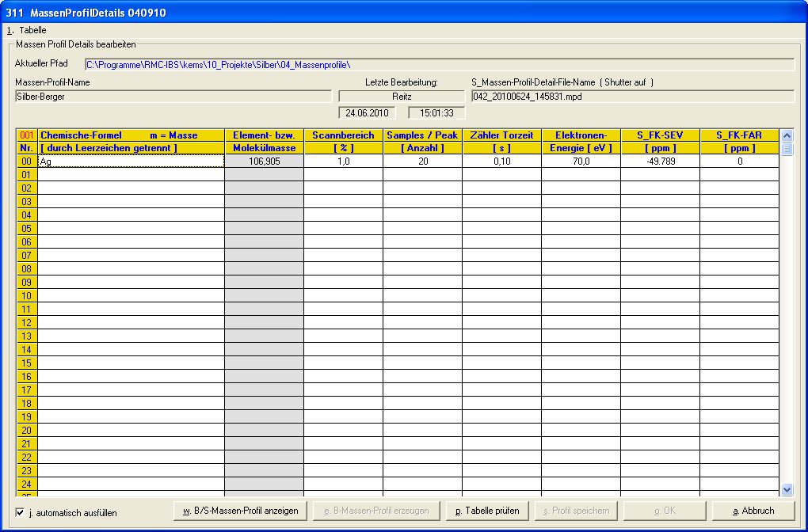Click the date field '24.06.2010'
This screenshot has height=532, width=808.
[367, 112]
